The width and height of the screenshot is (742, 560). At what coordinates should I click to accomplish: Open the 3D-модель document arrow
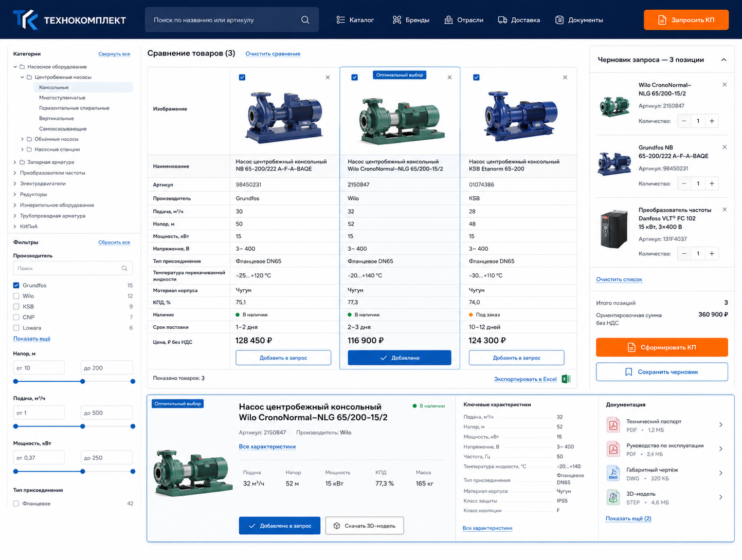click(x=721, y=497)
